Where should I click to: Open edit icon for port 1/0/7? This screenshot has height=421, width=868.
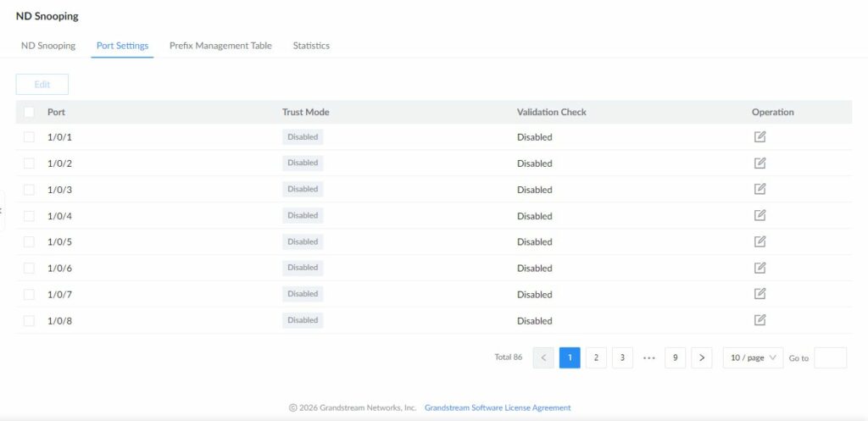pos(760,294)
